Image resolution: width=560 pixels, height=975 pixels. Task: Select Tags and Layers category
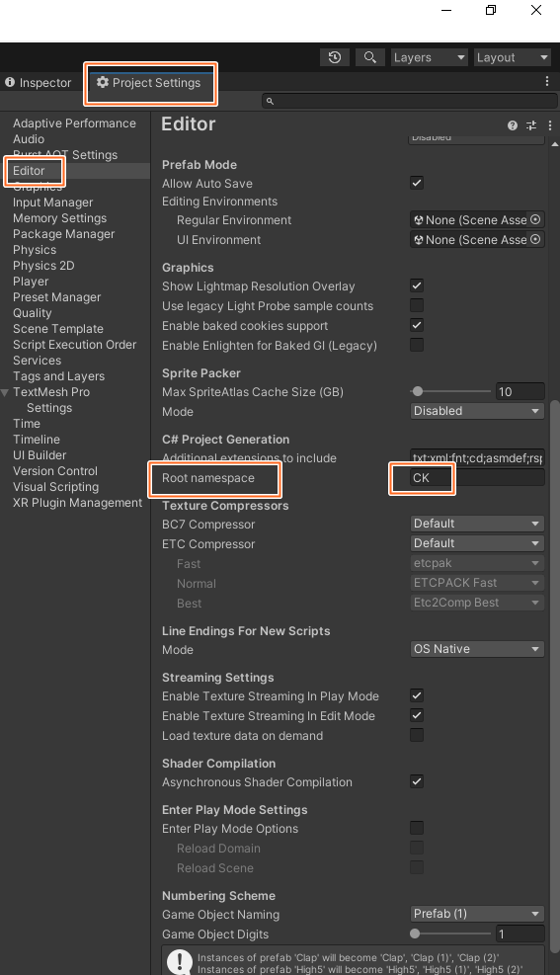click(x=59, y=376)
